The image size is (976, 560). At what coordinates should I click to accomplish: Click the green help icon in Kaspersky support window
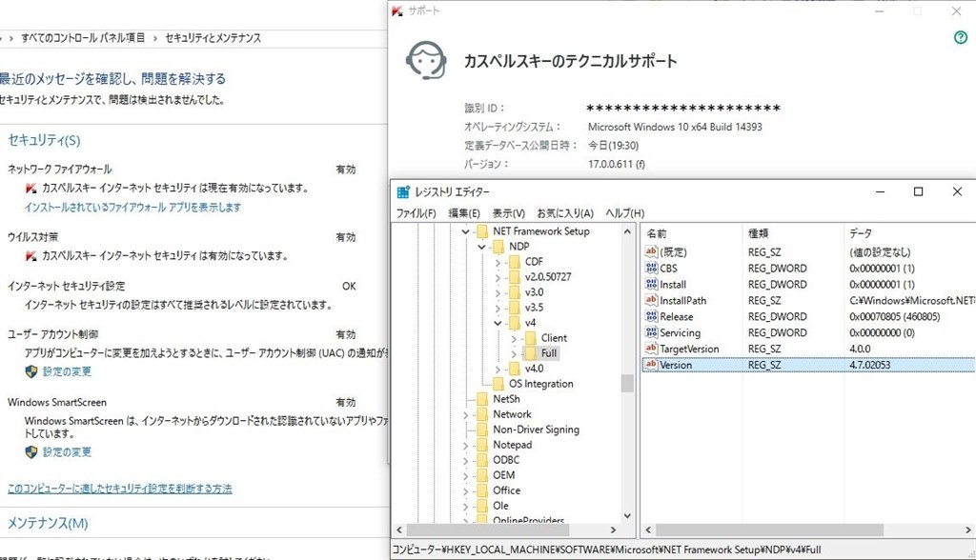(961, 37)
